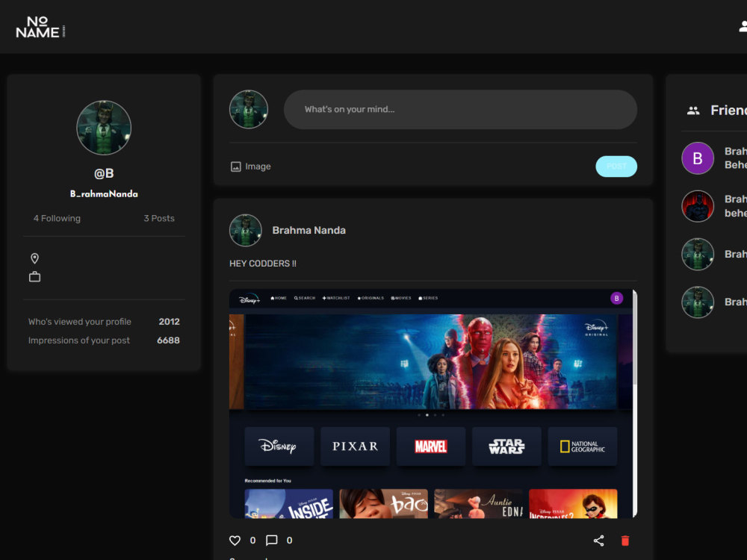Screen dimensions: 747x560
Task: Click the Incredibles 2 recommended thumbnail
Action: tap(573, 503)
